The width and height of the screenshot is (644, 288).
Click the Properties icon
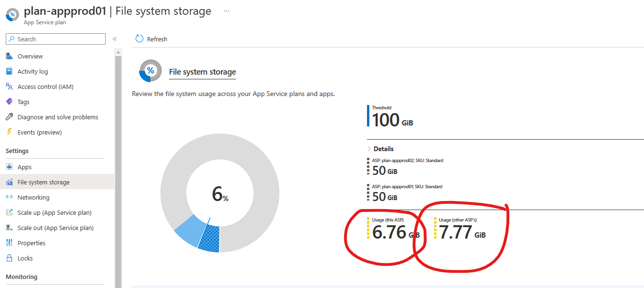9,243
